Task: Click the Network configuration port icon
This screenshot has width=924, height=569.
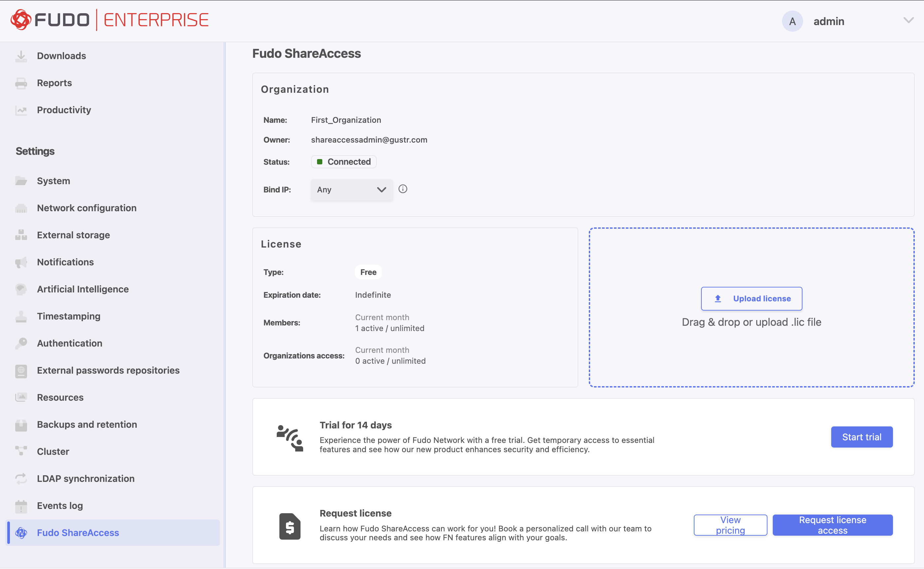Action: coord(21,208)
